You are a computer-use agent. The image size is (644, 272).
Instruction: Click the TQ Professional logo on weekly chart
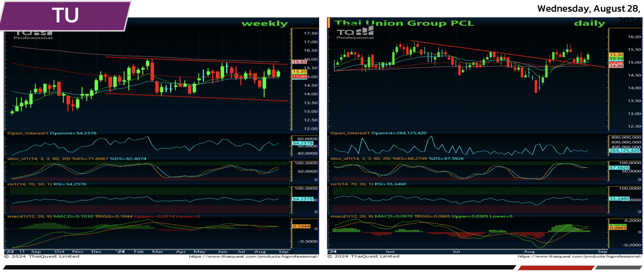click(x=33, y=34)
